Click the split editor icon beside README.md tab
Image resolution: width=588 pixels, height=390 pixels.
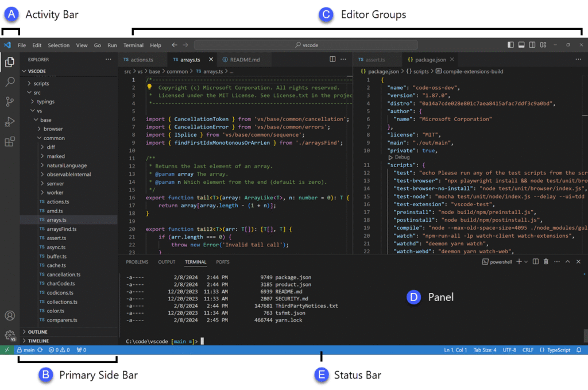pyautogui.click(x=332, y=59)
